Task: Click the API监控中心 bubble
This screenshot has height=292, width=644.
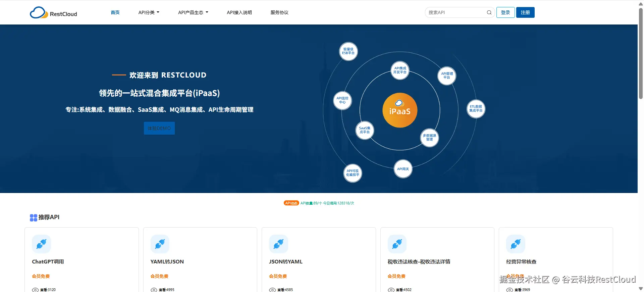Action: (x=342, y=100)
